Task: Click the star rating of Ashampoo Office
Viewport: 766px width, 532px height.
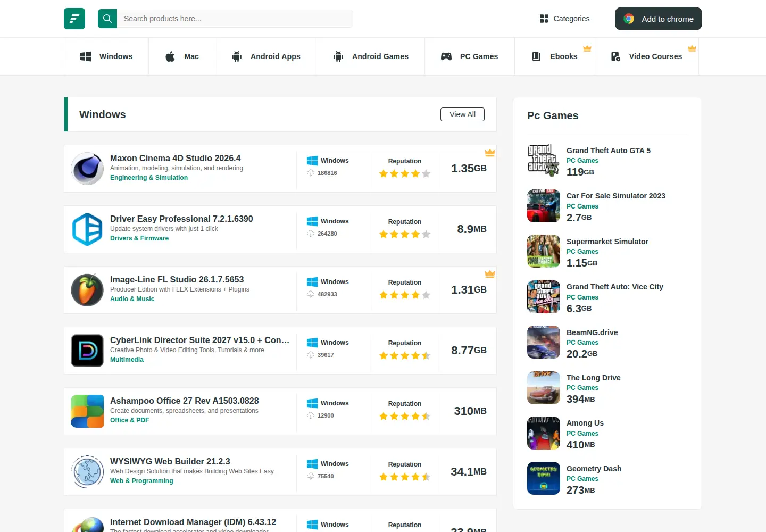Action: click(405, 416)
